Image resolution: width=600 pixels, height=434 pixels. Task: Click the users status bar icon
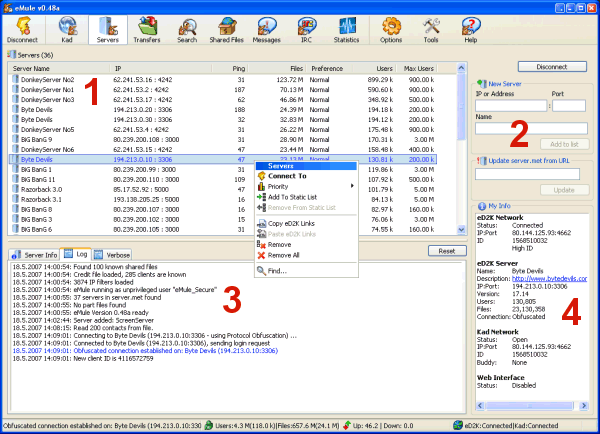coord(209,425)
